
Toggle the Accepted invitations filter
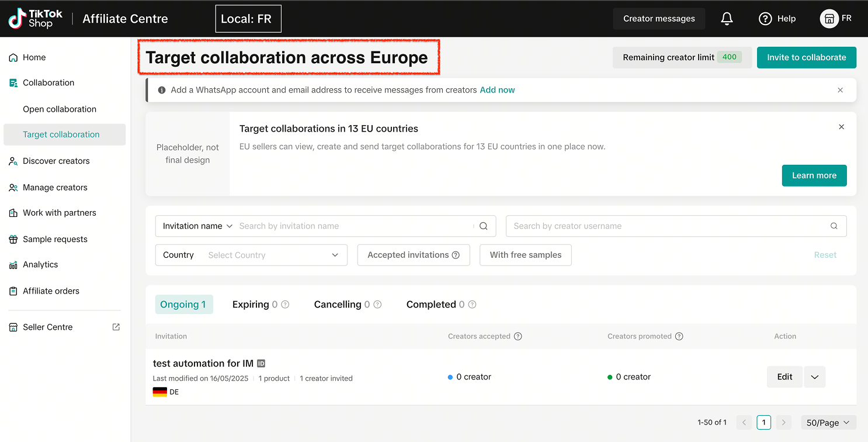(x=414, y=255)
